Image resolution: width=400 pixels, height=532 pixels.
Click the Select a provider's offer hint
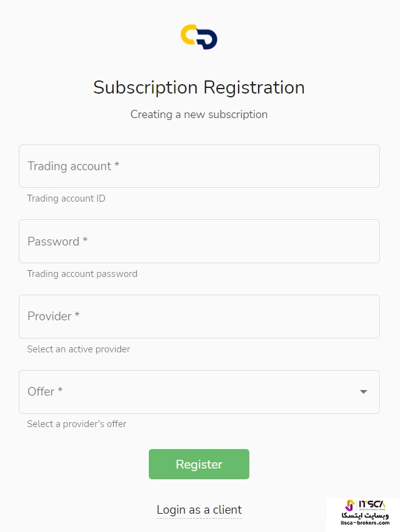77,424
